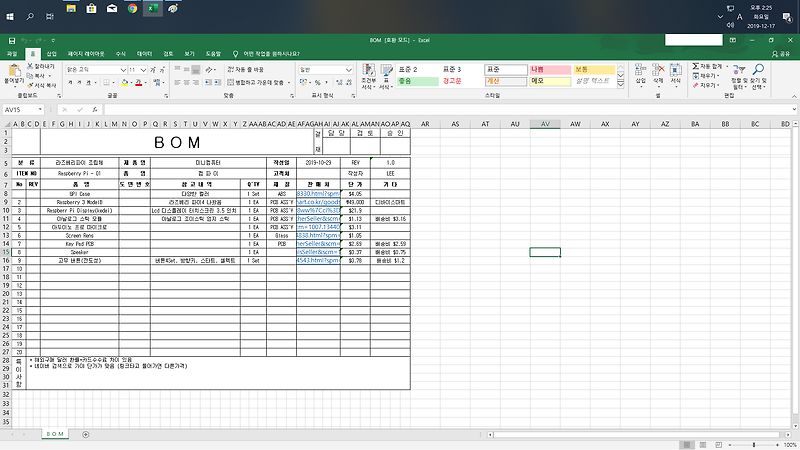Open the Formulas (수식) tab
The height and width of the screenshot is (450, 800).
click(x=120, y=54)
